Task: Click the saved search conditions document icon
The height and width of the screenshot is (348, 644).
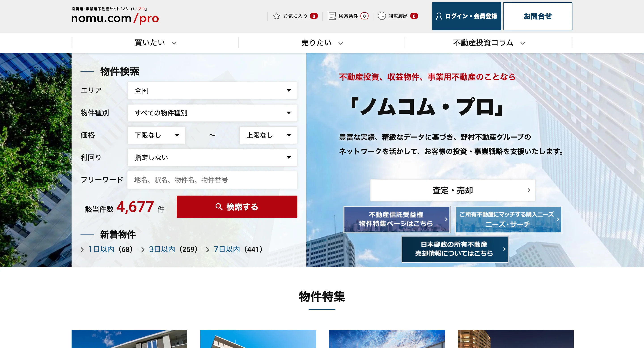Action: (x=332, y=16)
